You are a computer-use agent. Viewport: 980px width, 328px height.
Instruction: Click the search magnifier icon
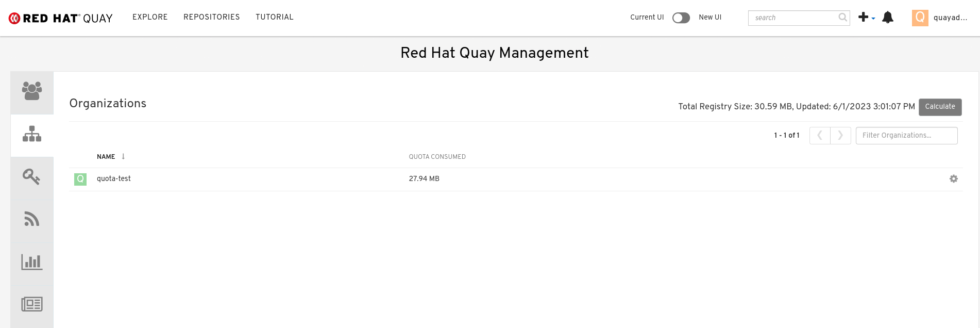pos(842,18)
